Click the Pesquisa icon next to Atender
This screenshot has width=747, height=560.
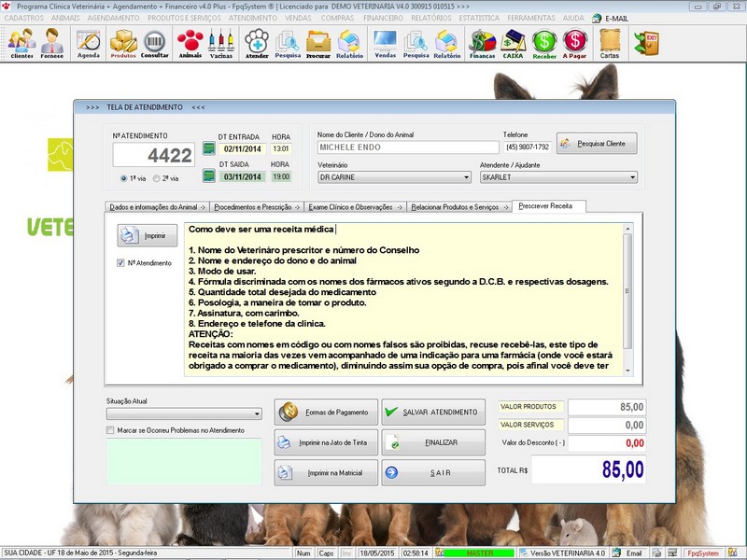[288, 43]
